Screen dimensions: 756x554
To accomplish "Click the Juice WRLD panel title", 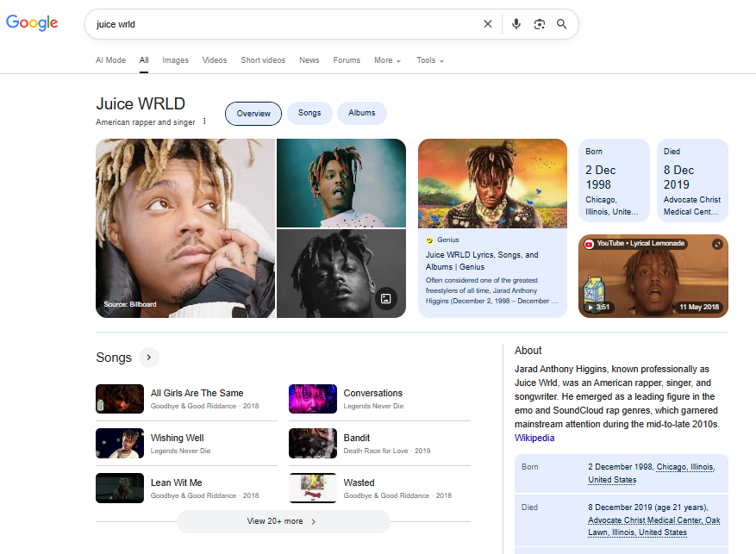I will pyautogui.click(x=141, y=103).
